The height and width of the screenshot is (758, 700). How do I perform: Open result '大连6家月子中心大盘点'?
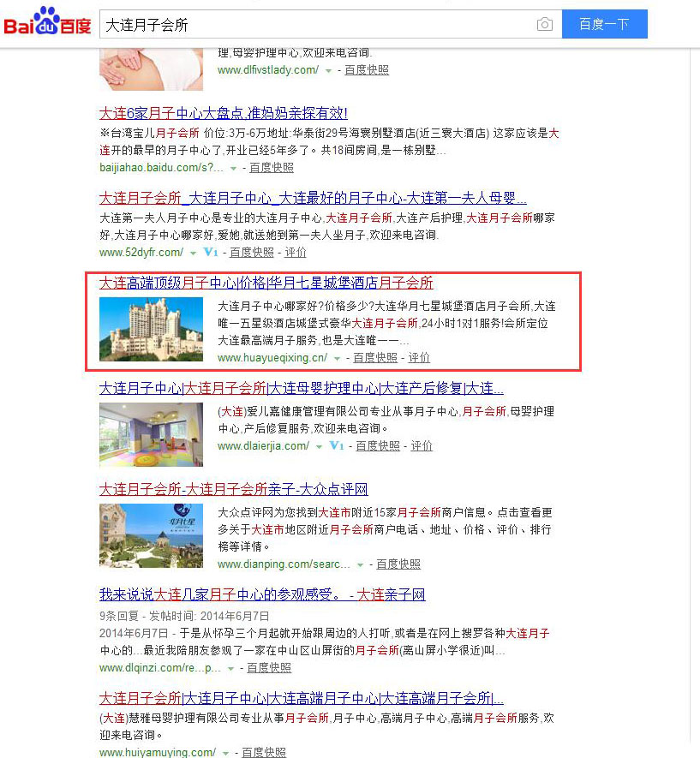(224, 113)
